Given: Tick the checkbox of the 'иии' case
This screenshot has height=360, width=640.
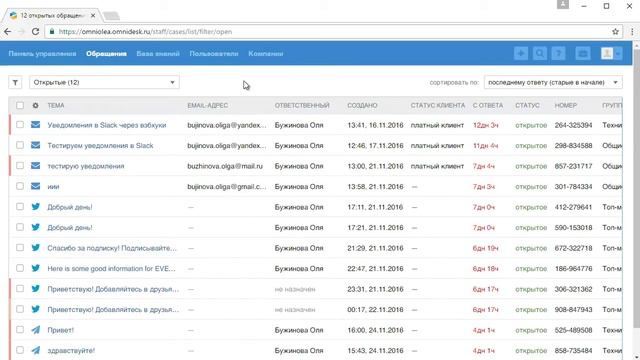Looking at the screenshot, I should coord(20,186).
